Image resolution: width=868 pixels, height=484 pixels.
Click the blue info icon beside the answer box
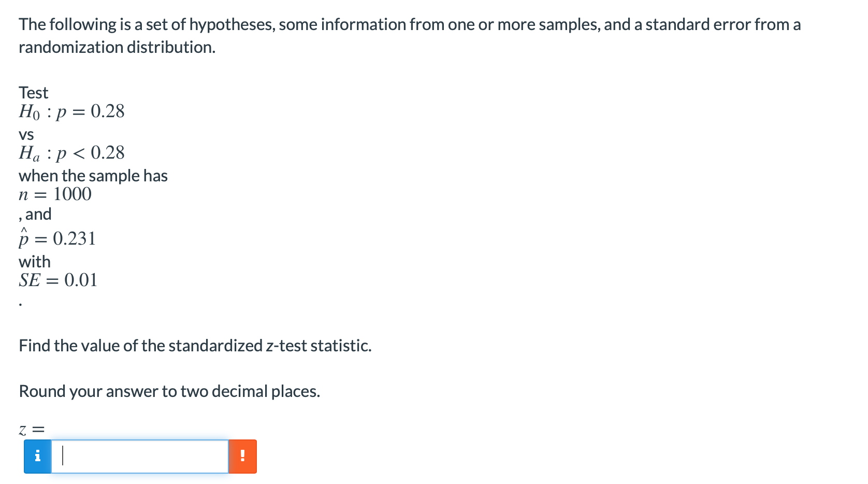37,457
